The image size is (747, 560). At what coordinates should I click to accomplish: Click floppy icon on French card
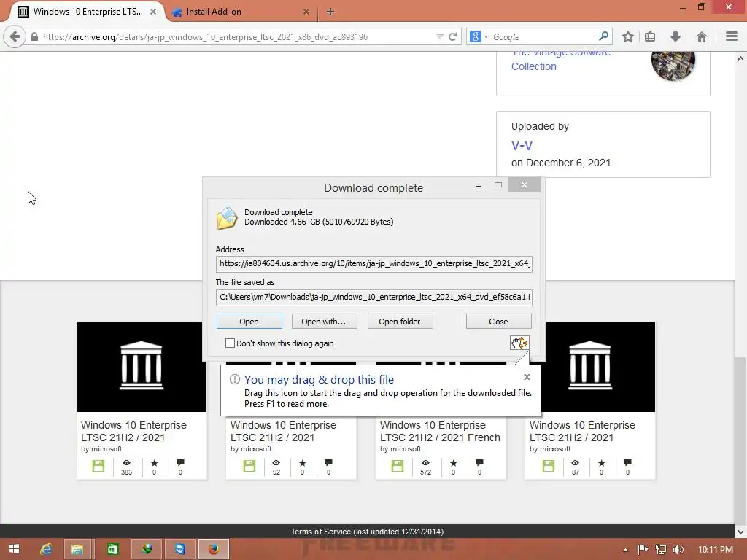coord(398,466)
